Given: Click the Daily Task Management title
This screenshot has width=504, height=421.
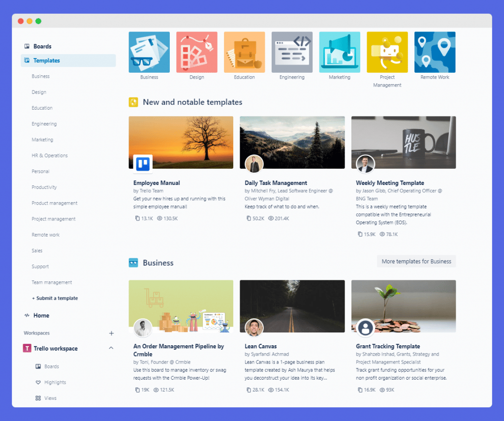Looking at the screenshot, I should (x=276, y=183).
